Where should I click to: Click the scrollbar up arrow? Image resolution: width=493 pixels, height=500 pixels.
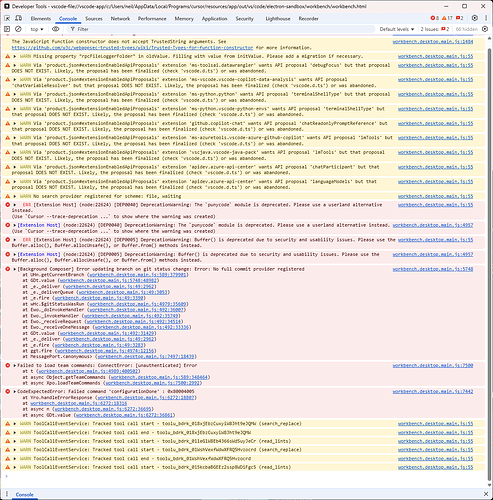click(490, 37)
